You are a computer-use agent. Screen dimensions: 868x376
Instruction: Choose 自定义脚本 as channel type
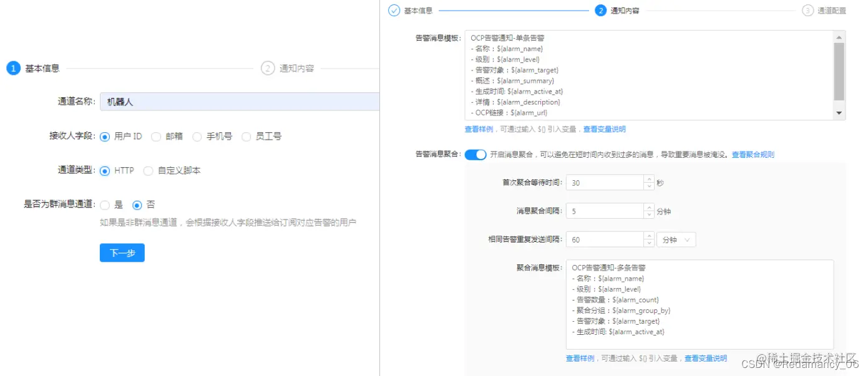(x=148, y=170)
